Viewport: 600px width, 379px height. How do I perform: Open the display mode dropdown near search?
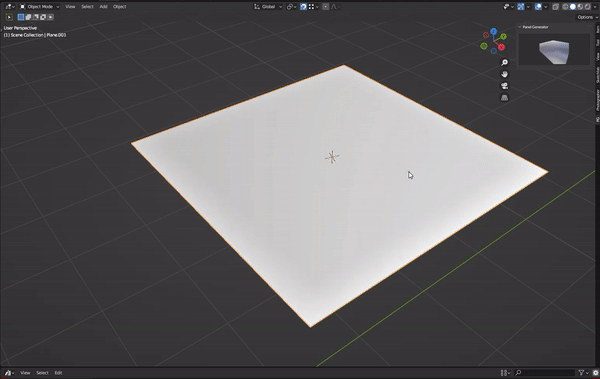click(505, 372)
